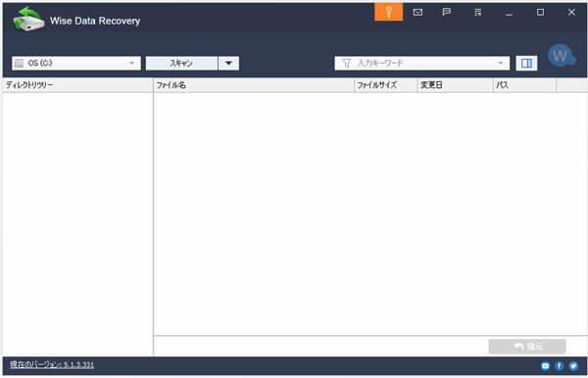The width and height of the screenshot is (588, 378).
Task: Click the keyword search input field
Action: click(421, 63)
